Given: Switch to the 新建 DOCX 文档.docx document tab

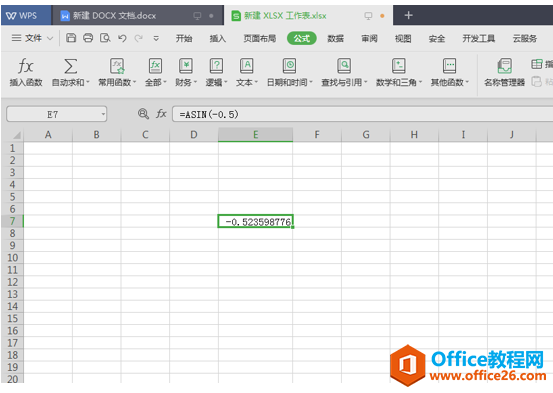Looking at the screenshot, I should pos(138,16).
